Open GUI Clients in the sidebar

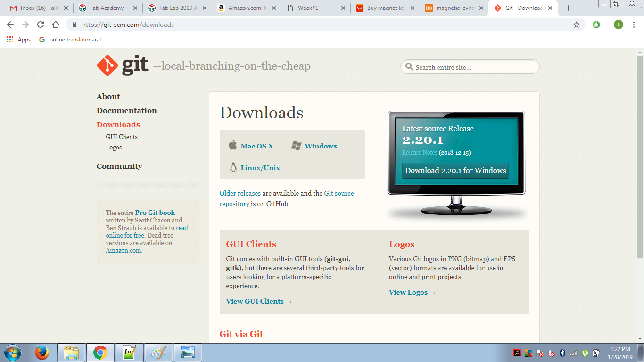pyautogui.click(x=122, y=137)
